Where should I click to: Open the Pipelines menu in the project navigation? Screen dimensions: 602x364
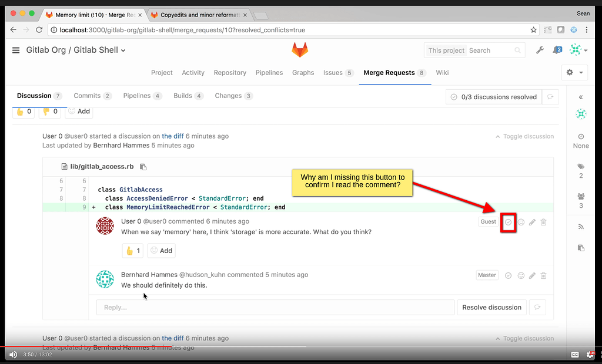269,72
